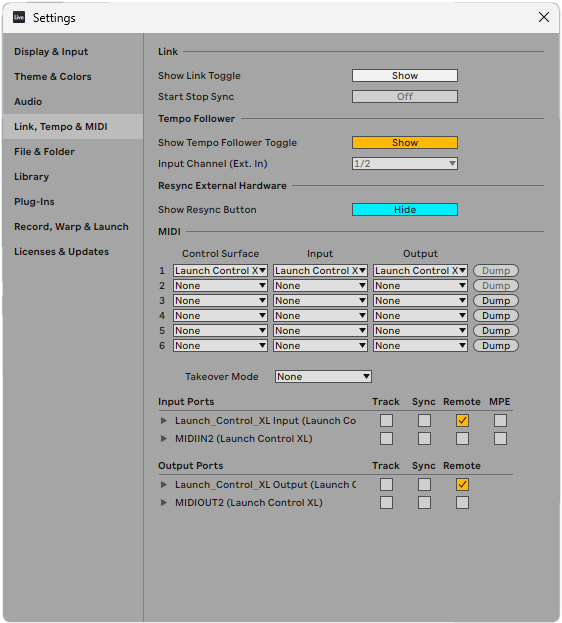Enable Sync for Launch_Control_XL Output
Image resolution: width=562 pixels, height=623 pixels.
[x=424, y=485]
